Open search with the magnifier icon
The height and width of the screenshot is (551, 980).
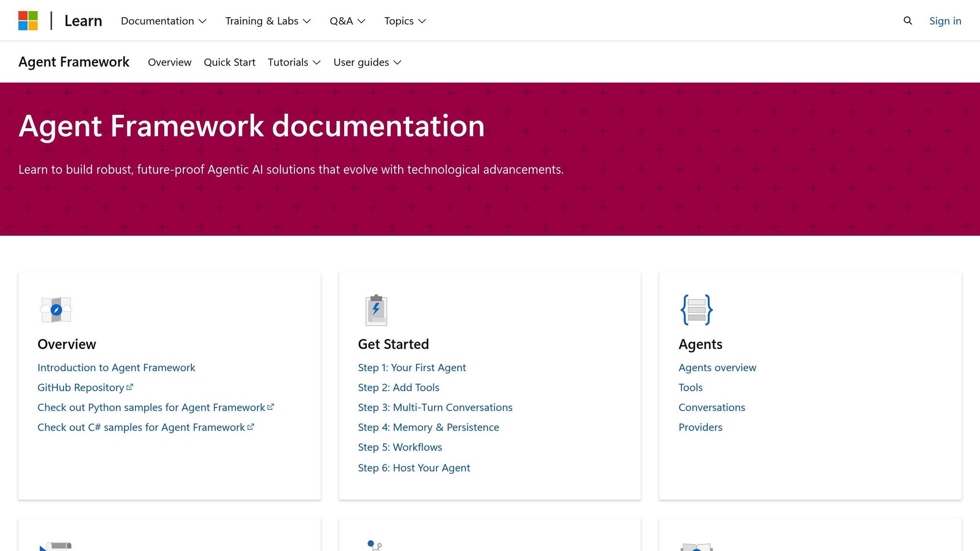click(907, 21)
